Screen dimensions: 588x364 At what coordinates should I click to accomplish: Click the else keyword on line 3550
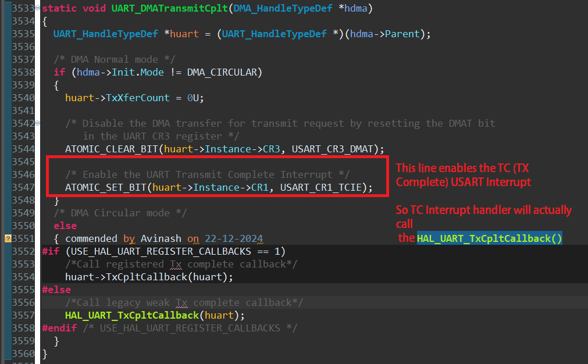(65, 225)
